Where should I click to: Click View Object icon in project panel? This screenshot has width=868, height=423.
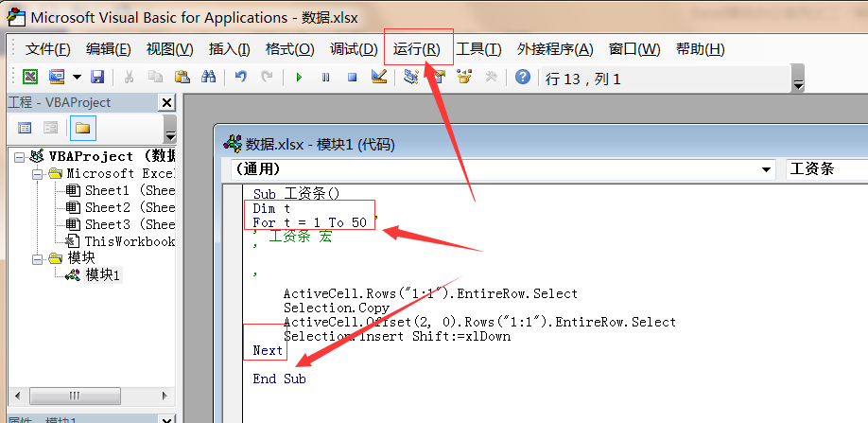[50, 129]
